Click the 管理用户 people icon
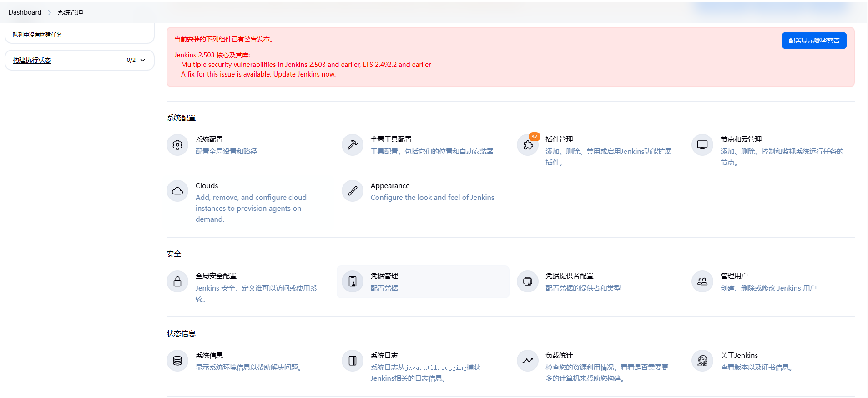Screen dimensions: 868x398 click(x=702, y=281)
